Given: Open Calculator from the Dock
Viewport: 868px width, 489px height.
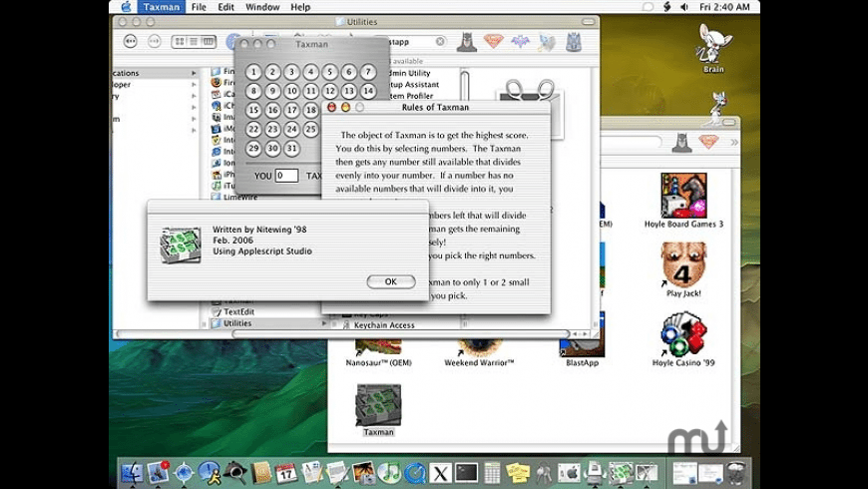Looking at the screenshot, I should click(492, 472).
